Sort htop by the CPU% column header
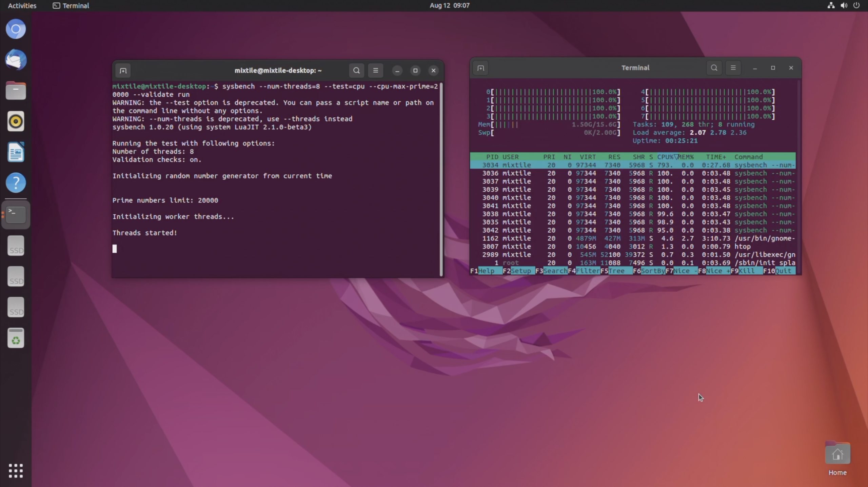Viewport: 868px width, 487px height. click(x=665, y=157)
